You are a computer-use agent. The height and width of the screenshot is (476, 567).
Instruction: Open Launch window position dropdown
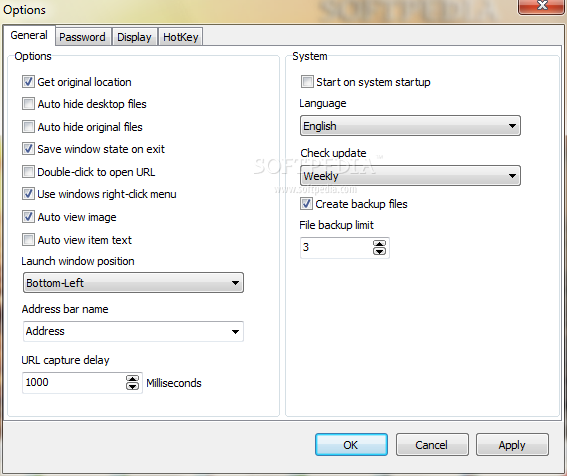tap(133, 282)
